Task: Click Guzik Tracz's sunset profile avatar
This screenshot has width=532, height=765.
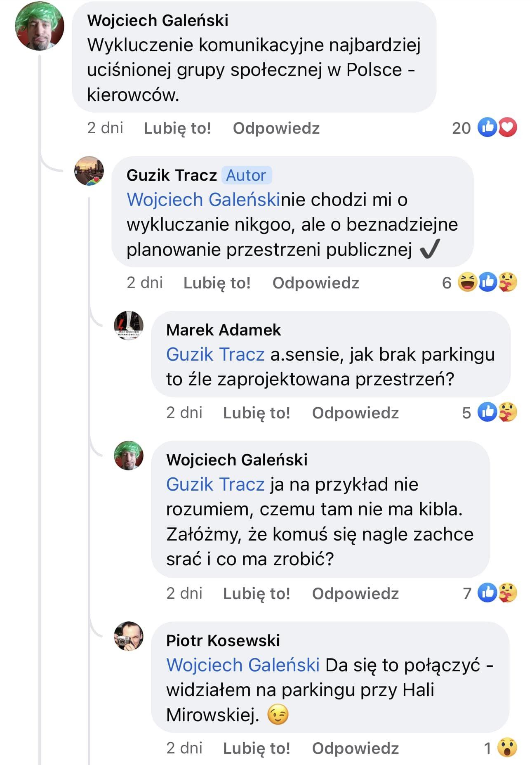Action: 89,171
